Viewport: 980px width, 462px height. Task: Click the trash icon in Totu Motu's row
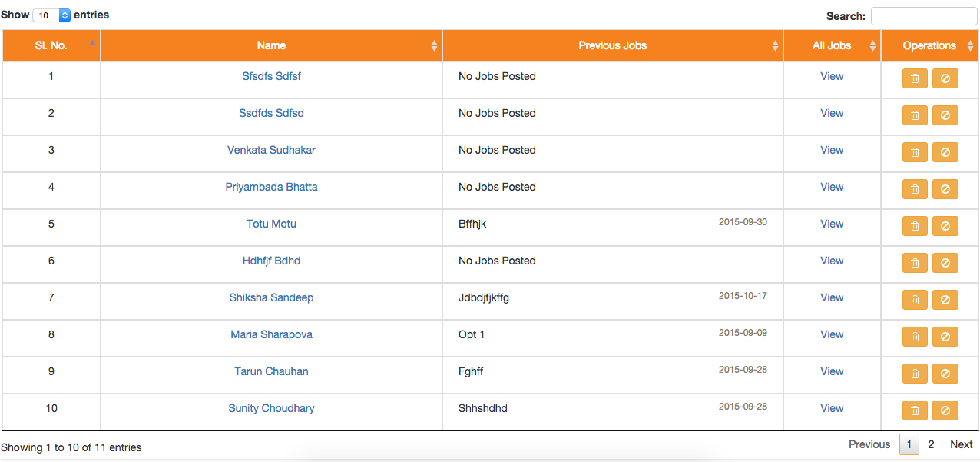(915, 226)
